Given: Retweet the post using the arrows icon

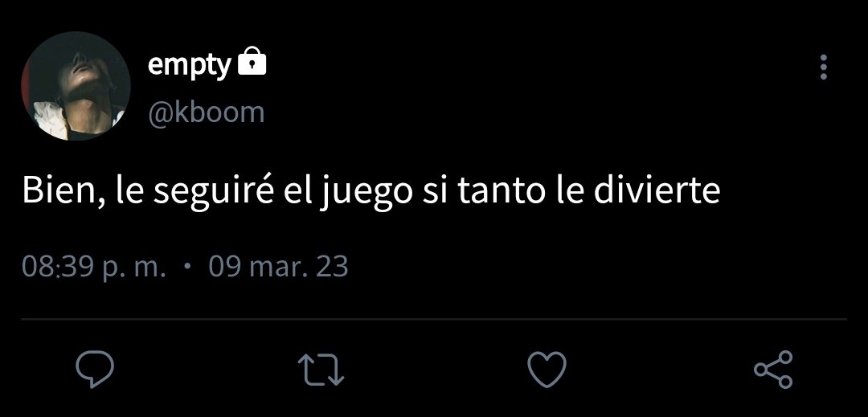Looking at the screenshot, I should [321, 370].
